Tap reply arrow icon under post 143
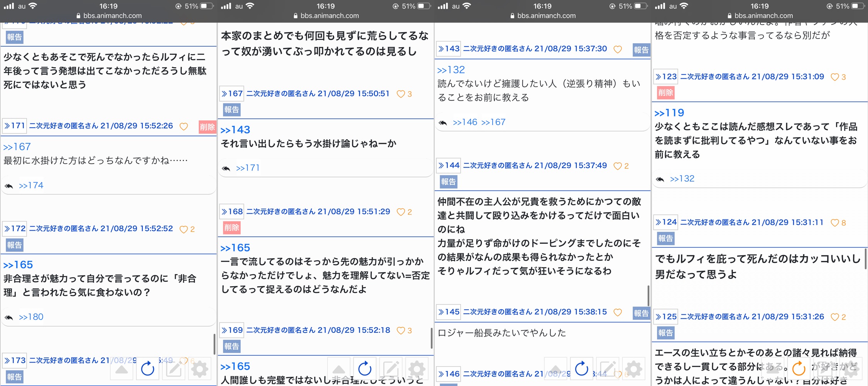The width and height of the screenshot is (868, 386). (x=443, y=123)
